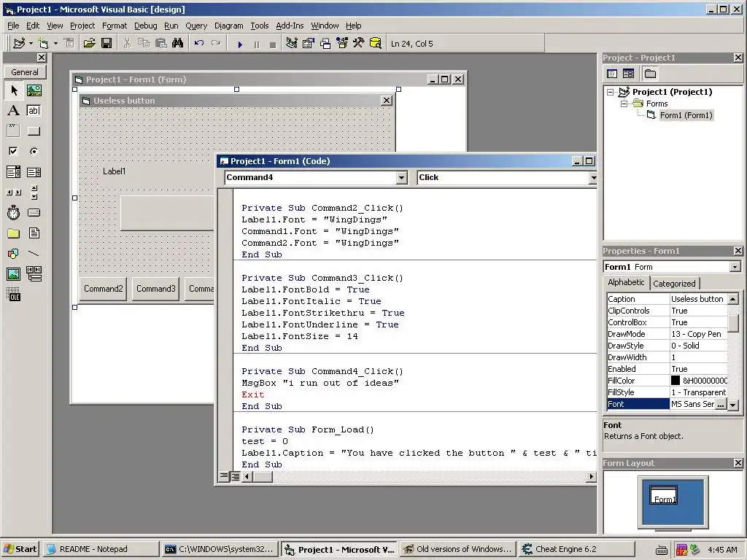Click the Form1 thumbnail in Form Layout

click(x=664, y=495)
